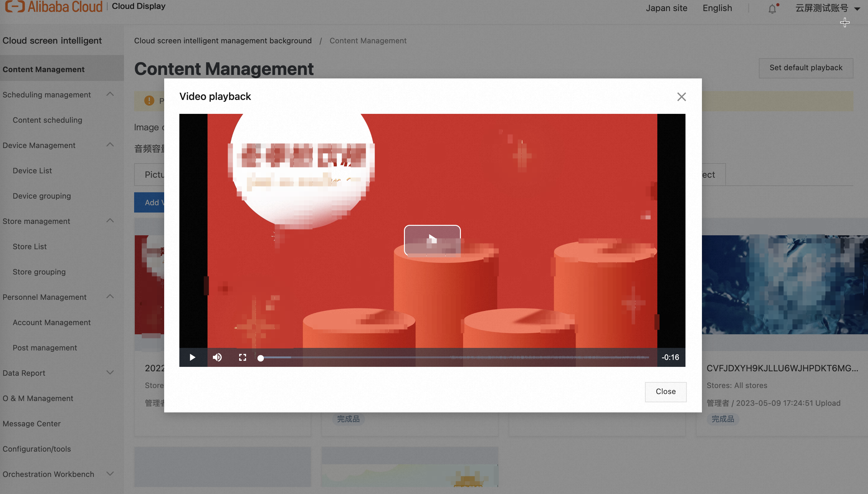Viewport: 868px width, 494px height.
Task: Open the 云屏测试账号 account dropdown
Action: 828,8
